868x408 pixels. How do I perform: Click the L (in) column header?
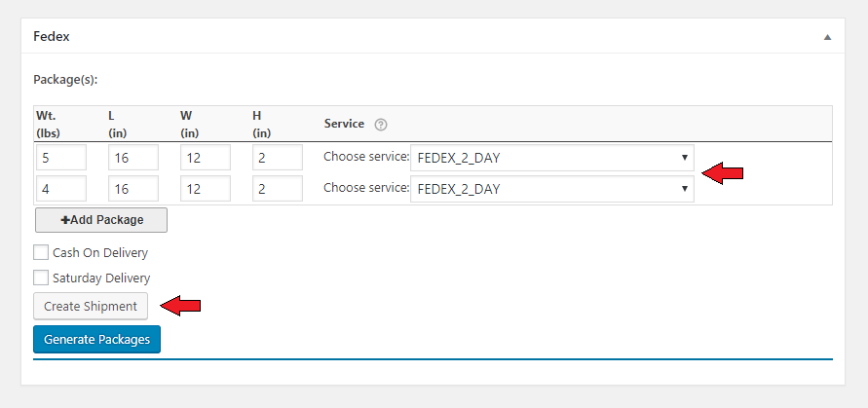117,125
